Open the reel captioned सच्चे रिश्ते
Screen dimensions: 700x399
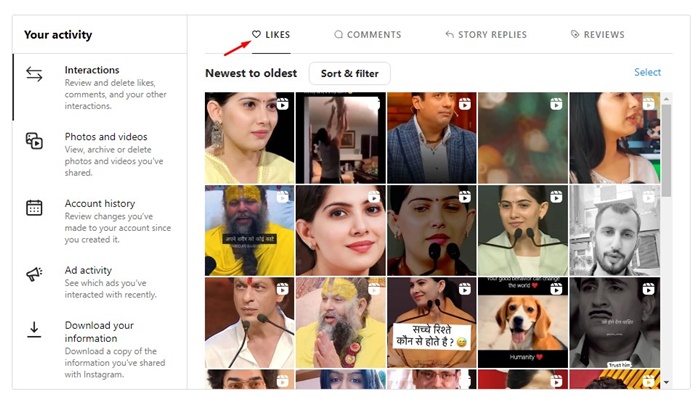[x=432, y=322]
